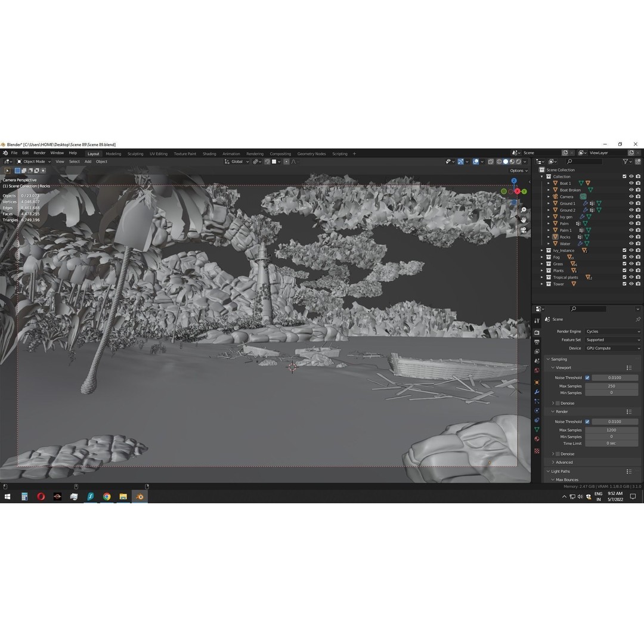
Task: Switch to the Geometry Nodes workspace tab
Action: coord(311,154)
